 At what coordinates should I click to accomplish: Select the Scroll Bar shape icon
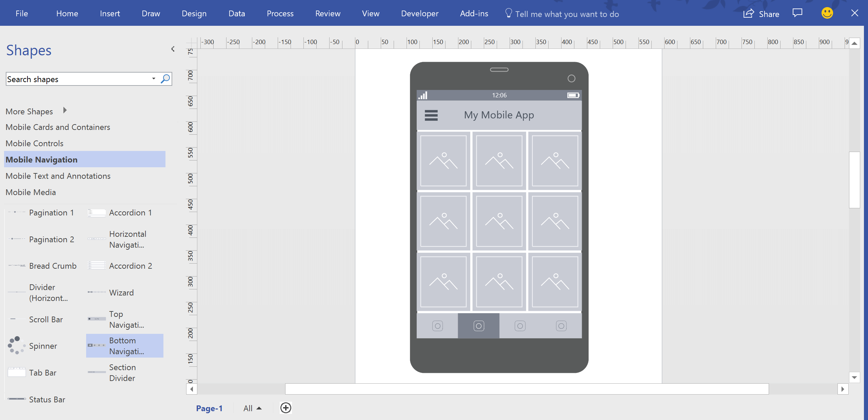pyautogui.click(x=16, y=319)
